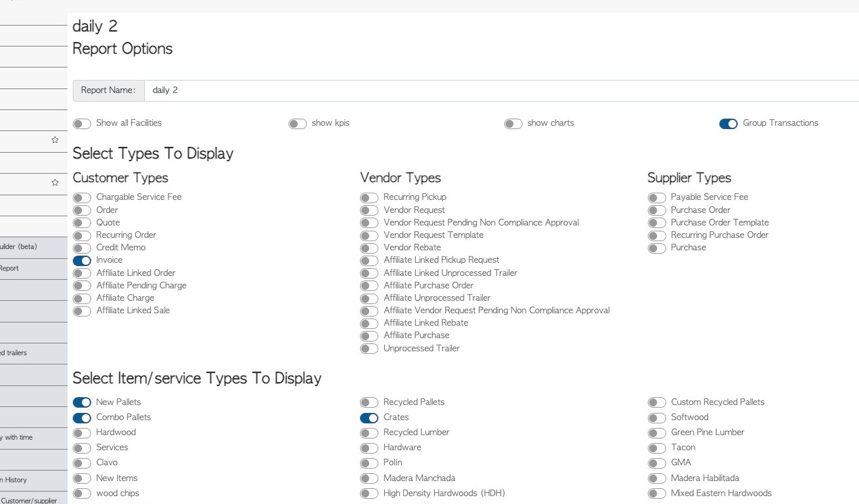Turn off the Combo Pallets toggle
This screenshot has width=859, height=504.
(x=82, y=417)
